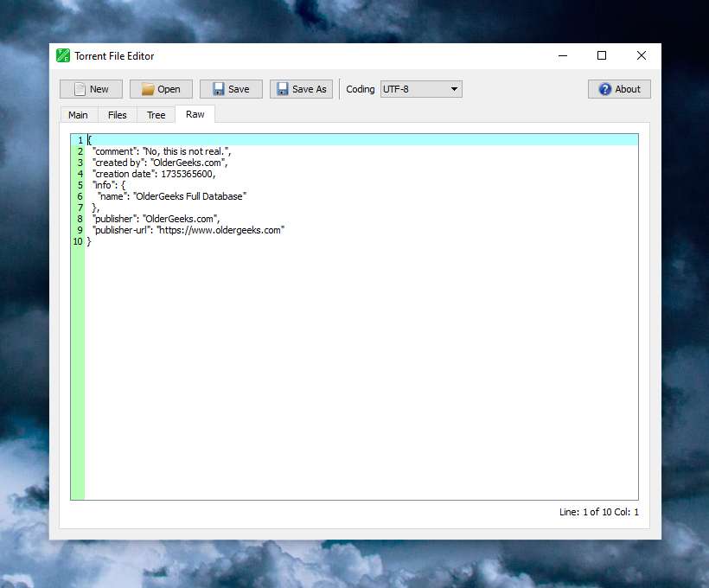Viewport: 709px width, 588px height.
Task: Maximize the Torrent File Editor window
Action: point(602,55)
